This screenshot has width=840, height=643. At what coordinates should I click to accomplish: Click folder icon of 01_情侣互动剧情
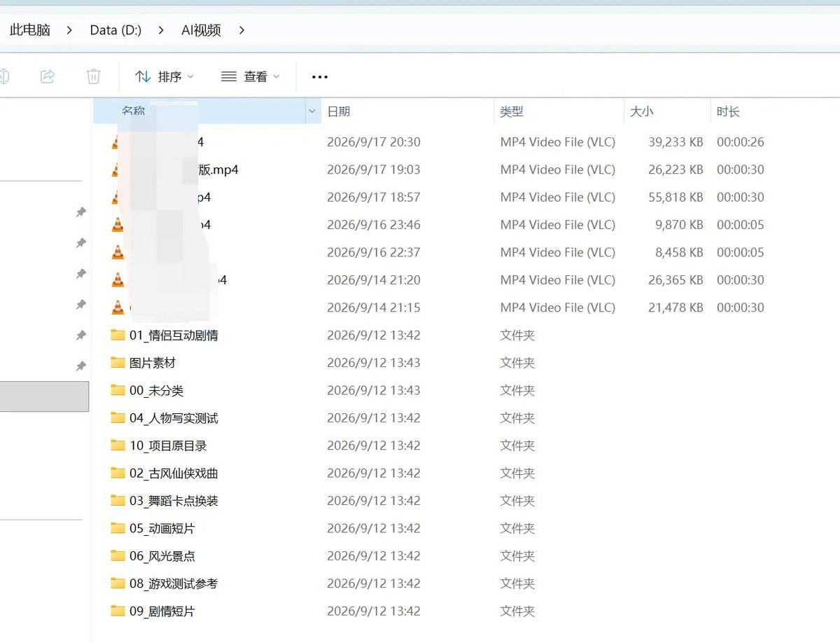click(x=118, y=335)
